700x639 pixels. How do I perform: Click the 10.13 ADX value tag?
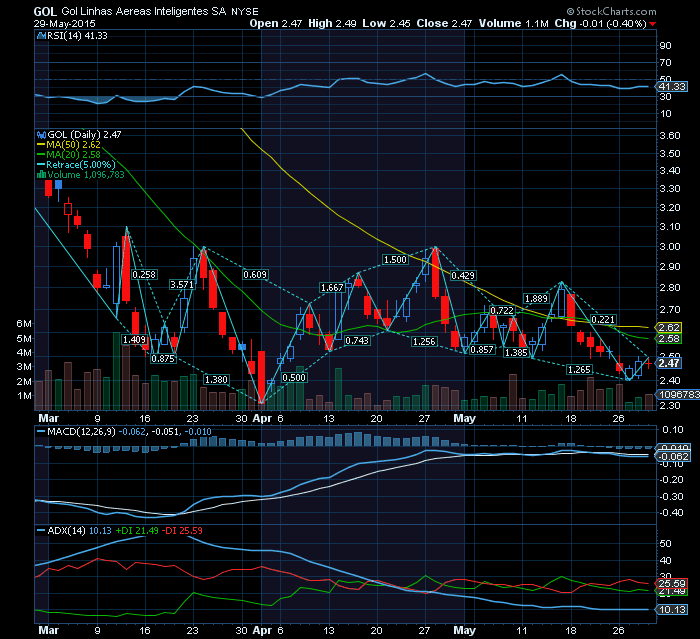(671, 610)
